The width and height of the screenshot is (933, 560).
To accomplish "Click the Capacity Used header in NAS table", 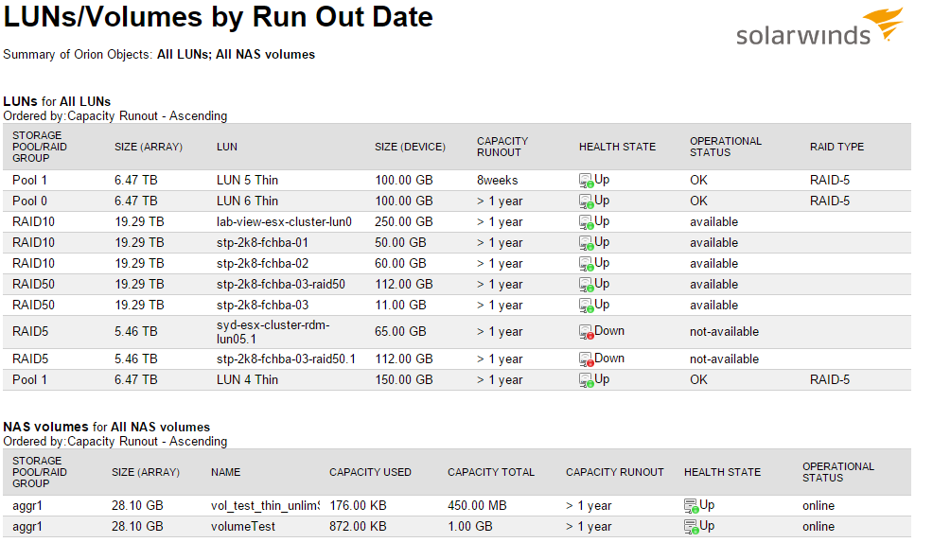I will [370, 473].
